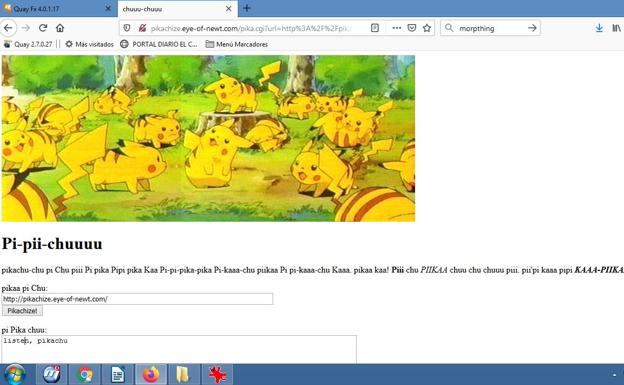Image resolution: width=624 pixels, height=385 pixels.
Task: Open the file explorer folder taskbar icon
Action: click(x=183, y=374)
